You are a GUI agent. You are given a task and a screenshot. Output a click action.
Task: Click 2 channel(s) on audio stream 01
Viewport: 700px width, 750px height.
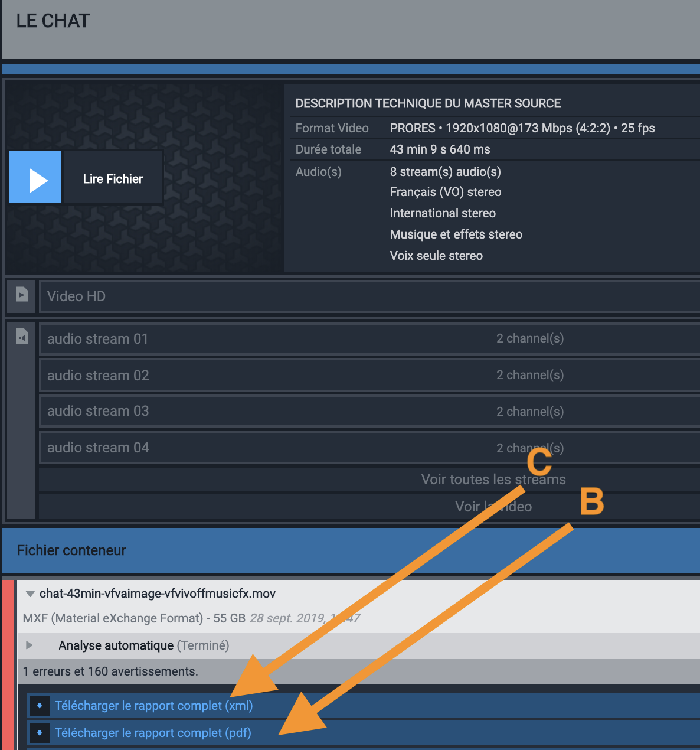coord(530,338)
